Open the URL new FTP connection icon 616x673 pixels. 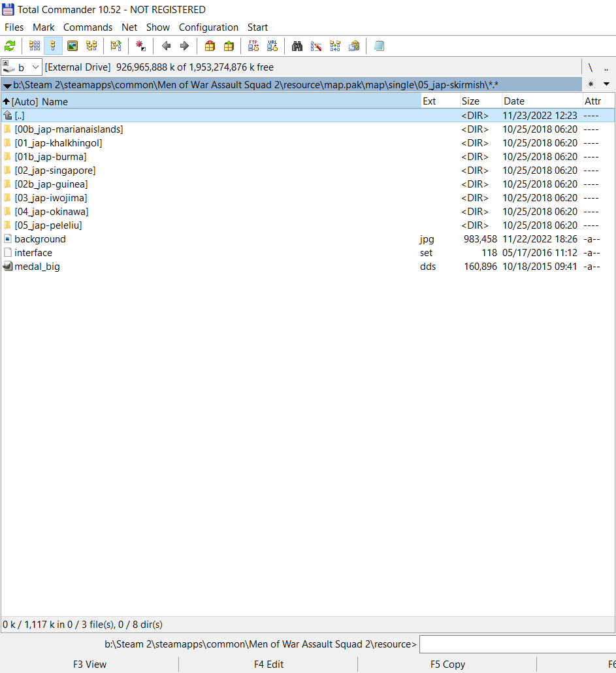(272, 46)
